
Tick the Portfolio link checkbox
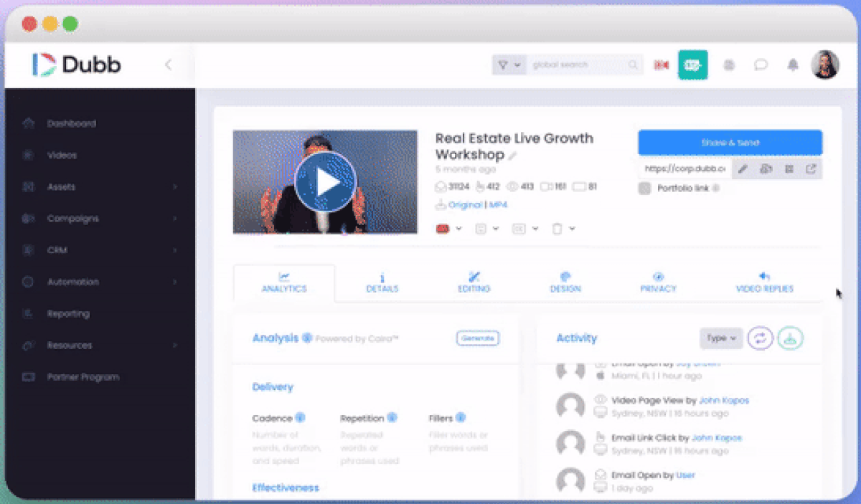pyautogui.click(x=644, y=189)
